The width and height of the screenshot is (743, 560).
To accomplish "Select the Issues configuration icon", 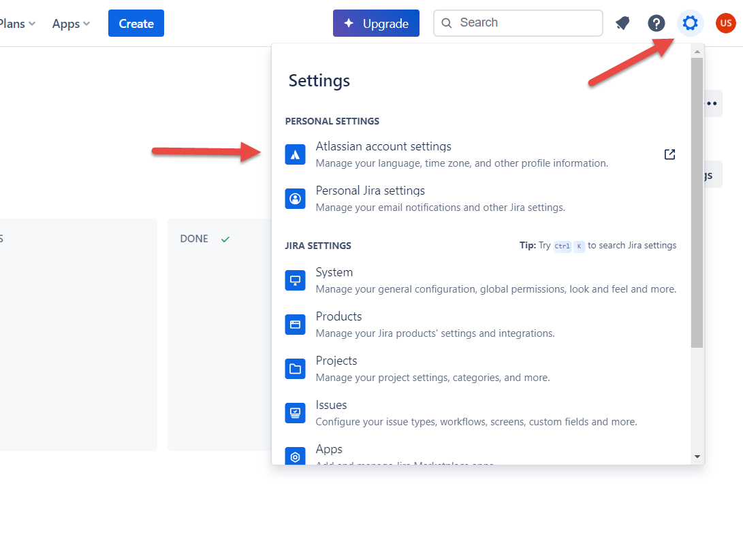I will point(295,413).
